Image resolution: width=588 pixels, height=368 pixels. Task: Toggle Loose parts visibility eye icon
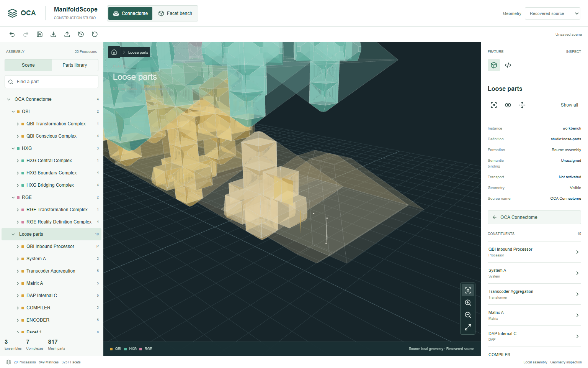tap(508, 105)
